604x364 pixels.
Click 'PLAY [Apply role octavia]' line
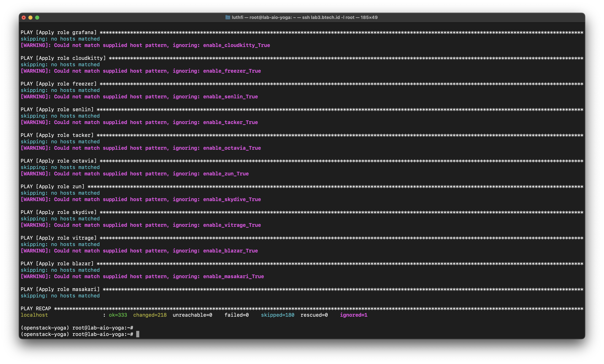(x=302, y=161)
